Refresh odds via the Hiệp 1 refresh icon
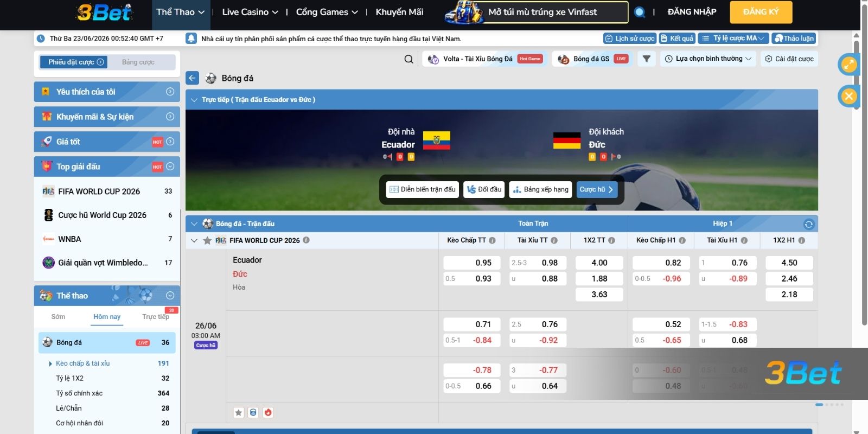 point(809,224)
